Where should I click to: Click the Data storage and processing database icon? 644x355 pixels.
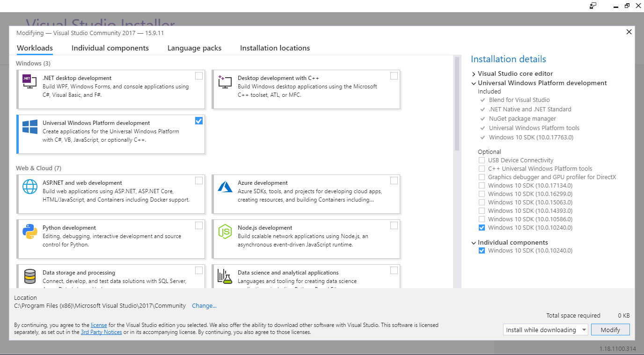(x=30, y=275)
